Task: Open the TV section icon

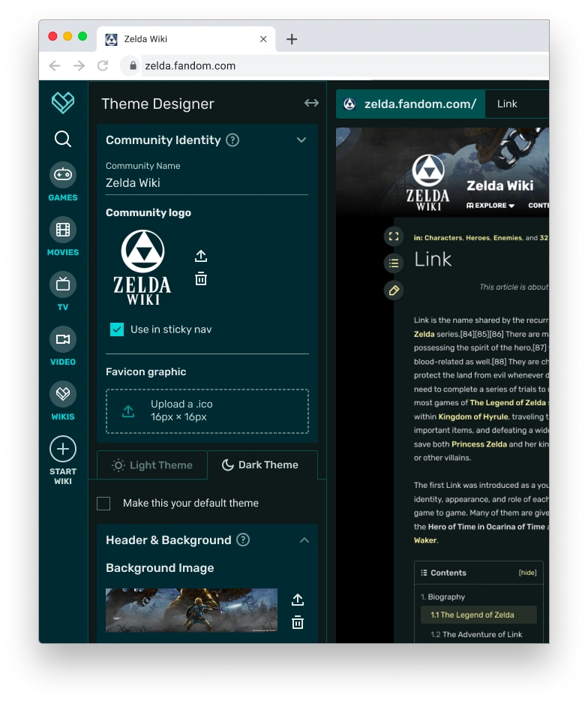Action: tap(62, 284)
